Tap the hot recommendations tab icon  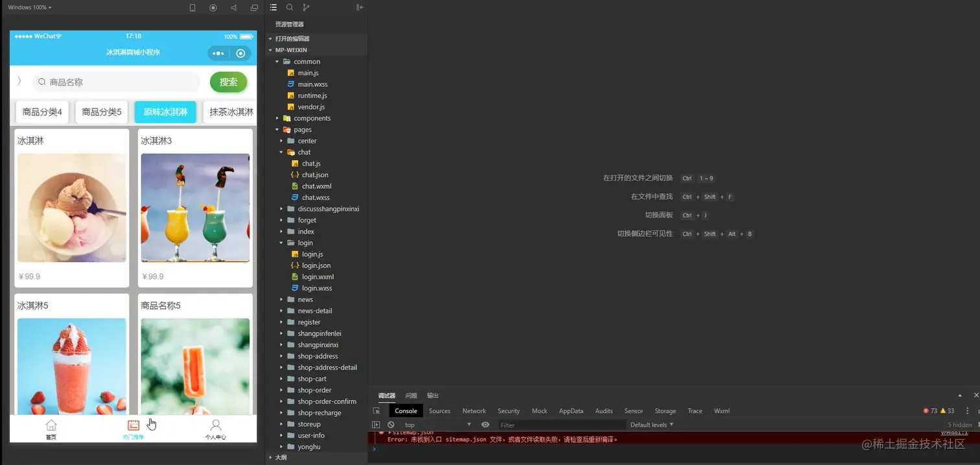coord(133,429)
